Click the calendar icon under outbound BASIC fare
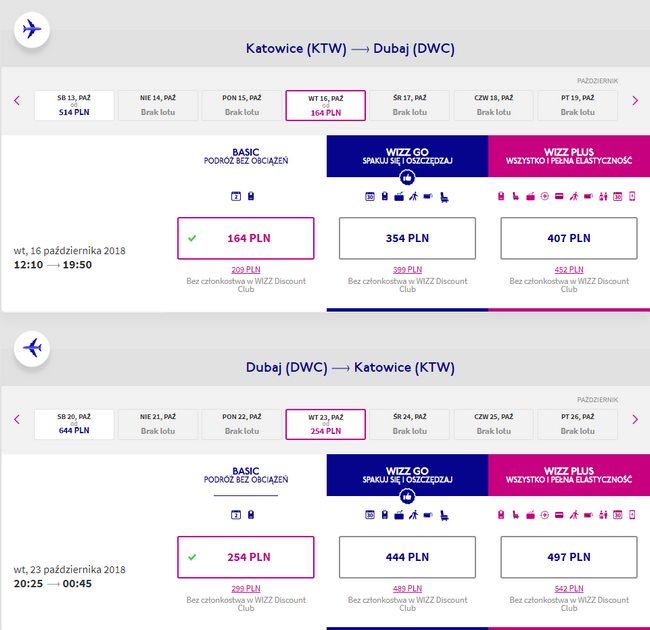Viewport: 650px width, 630px height. coord(236,196)
